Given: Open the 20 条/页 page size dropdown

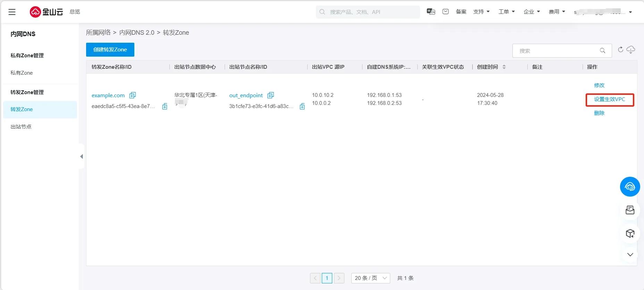Looking at the screenshot, I should point(370,278).
